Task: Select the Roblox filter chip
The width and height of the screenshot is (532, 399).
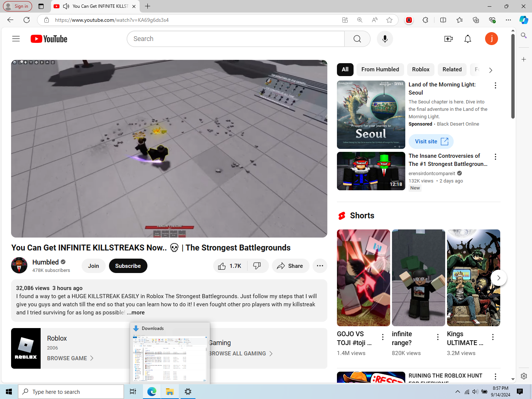Action: [421, 69]
